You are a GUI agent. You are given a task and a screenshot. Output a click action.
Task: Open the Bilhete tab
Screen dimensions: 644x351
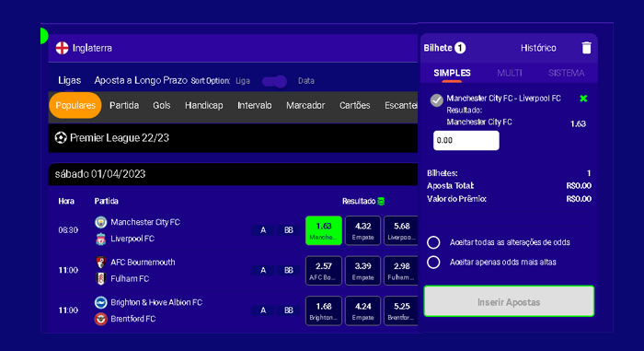pos(438,48)
